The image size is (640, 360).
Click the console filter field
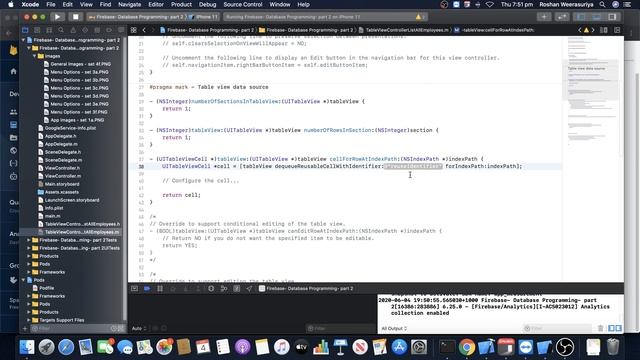[x=558, y=328]
